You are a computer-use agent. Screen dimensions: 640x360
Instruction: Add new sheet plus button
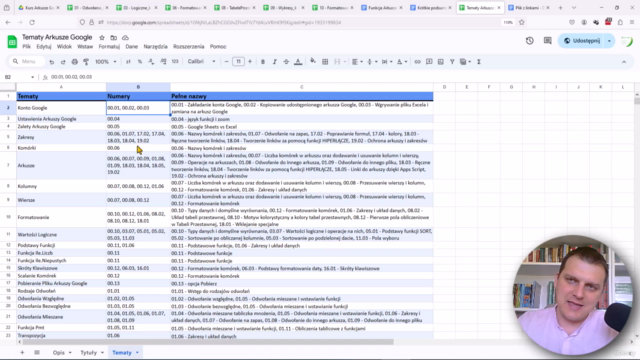[x=22, y=352]
